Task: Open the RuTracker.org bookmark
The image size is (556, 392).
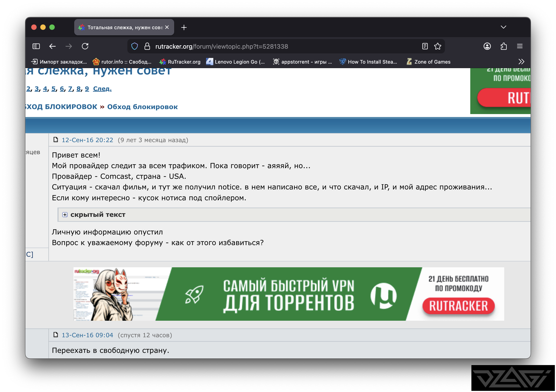Action: tap(180, 62)
